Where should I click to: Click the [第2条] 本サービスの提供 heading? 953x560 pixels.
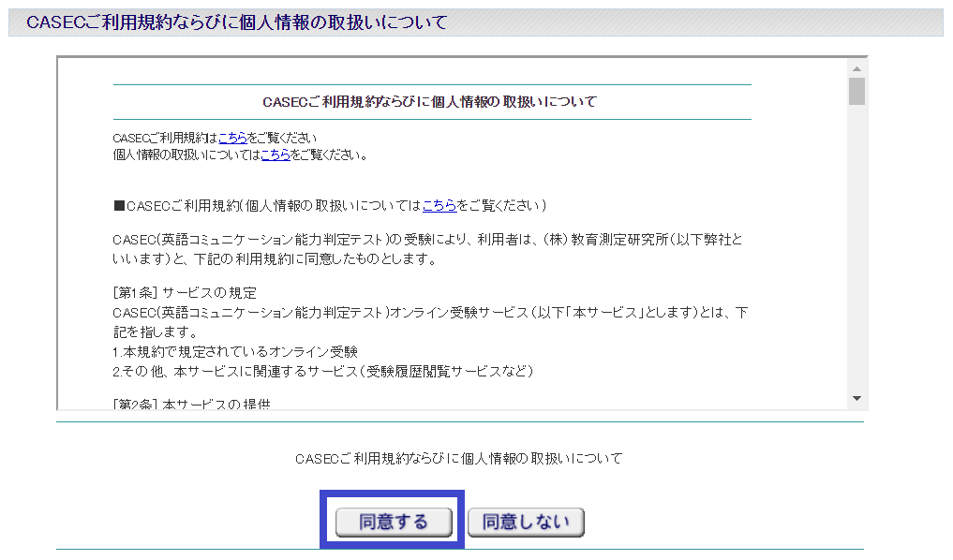(184, 405)
